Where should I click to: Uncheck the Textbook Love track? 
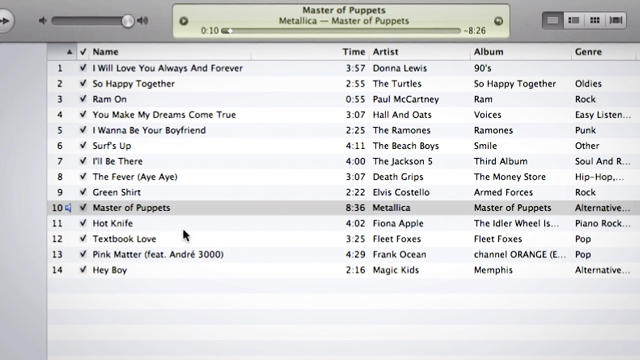[83, 238]
